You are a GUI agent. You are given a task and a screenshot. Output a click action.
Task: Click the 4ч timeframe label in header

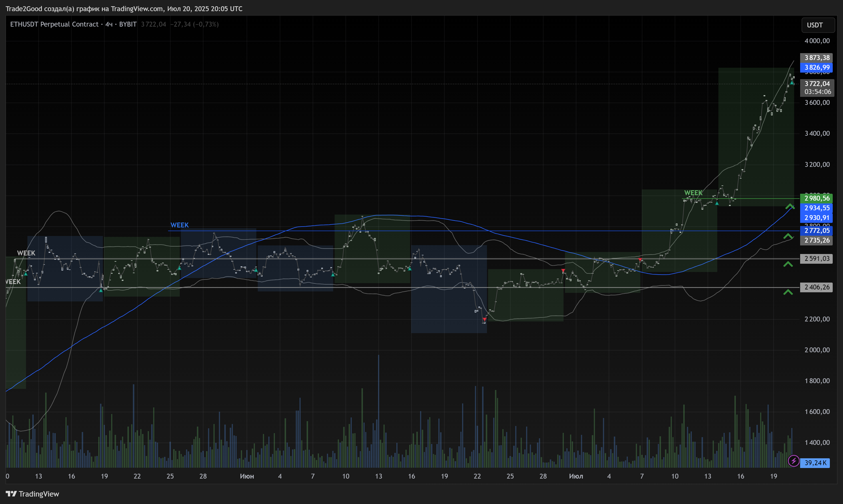click(109, 24)
